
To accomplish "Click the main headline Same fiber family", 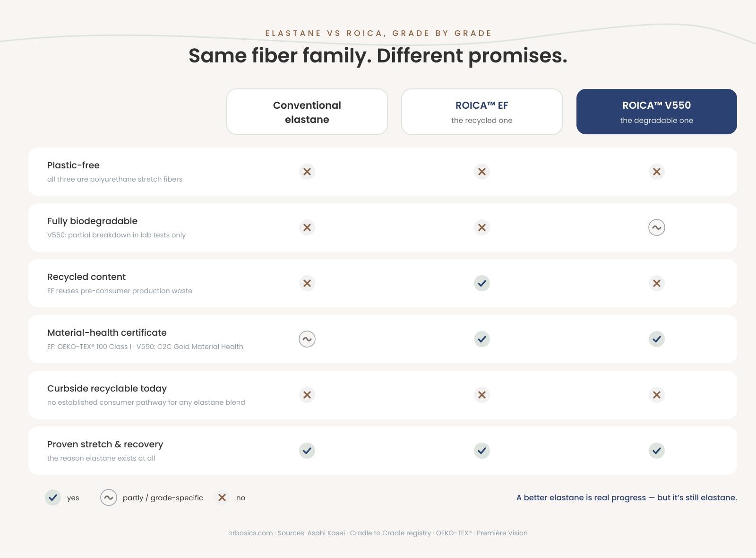I will coord(378,55).
